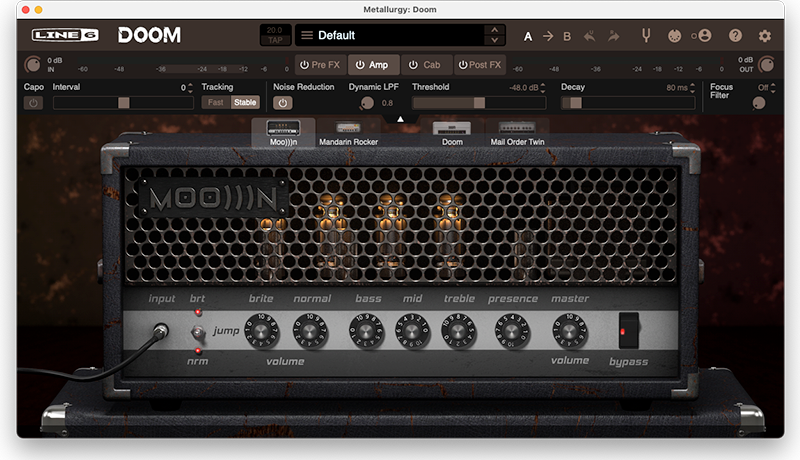This screenshot has width=800, height=460.
Task: Open the Default preset dropdown
Action: pyautogui.click(x=400, y=35)
